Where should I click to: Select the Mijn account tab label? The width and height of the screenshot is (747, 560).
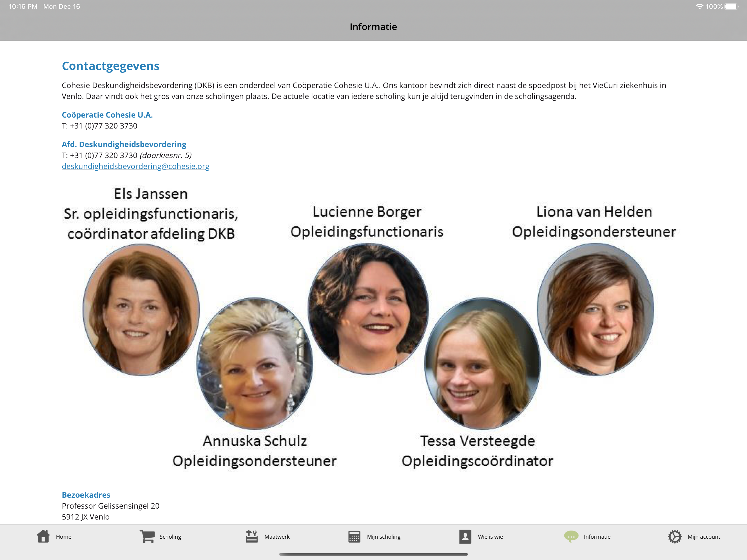[x=704, y=537]
